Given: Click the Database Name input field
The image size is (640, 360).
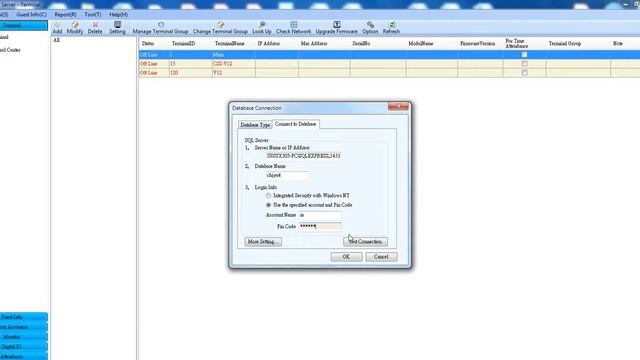Looking at the screenshot, I should point(287,175).
